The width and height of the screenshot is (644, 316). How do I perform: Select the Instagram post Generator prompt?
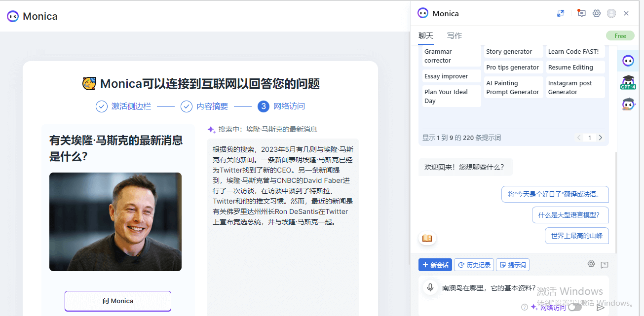[x=575, y=87]
